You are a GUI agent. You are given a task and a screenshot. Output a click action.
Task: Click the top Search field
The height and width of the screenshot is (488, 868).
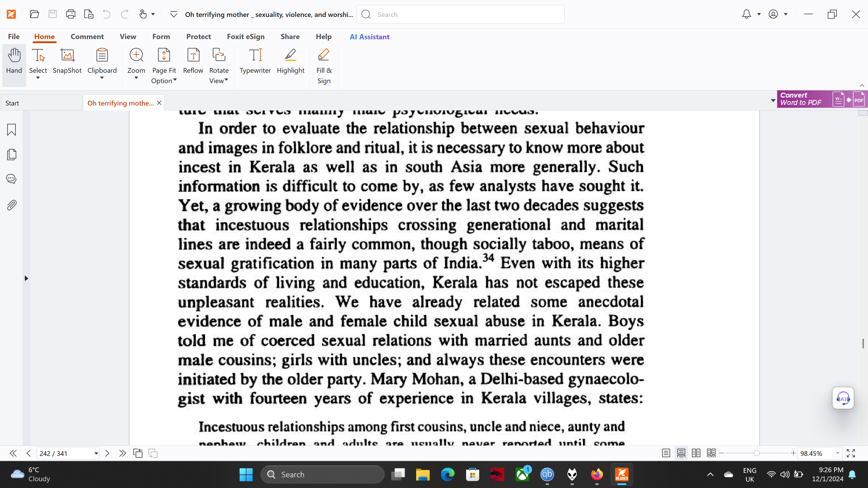point(460,14)
